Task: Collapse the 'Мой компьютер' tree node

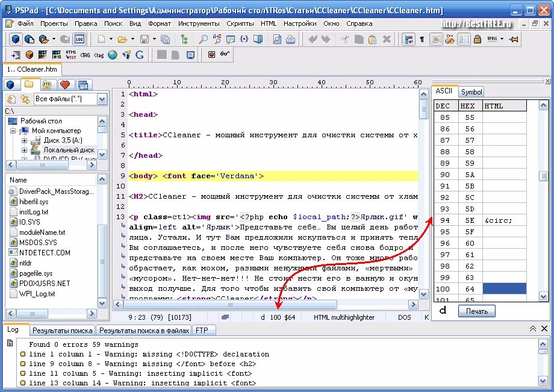Action: click(x=13, y=130)
